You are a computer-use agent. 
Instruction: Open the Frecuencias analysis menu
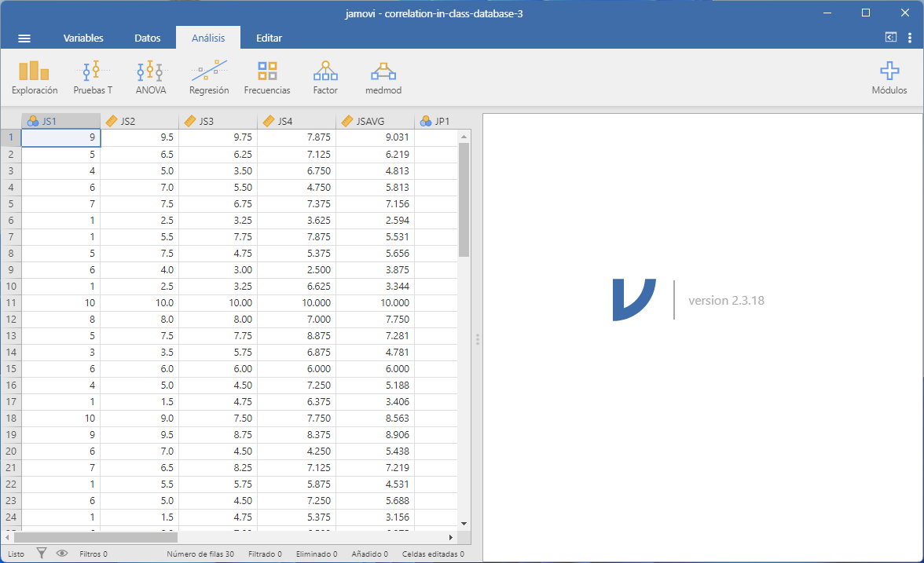(267, 78)
